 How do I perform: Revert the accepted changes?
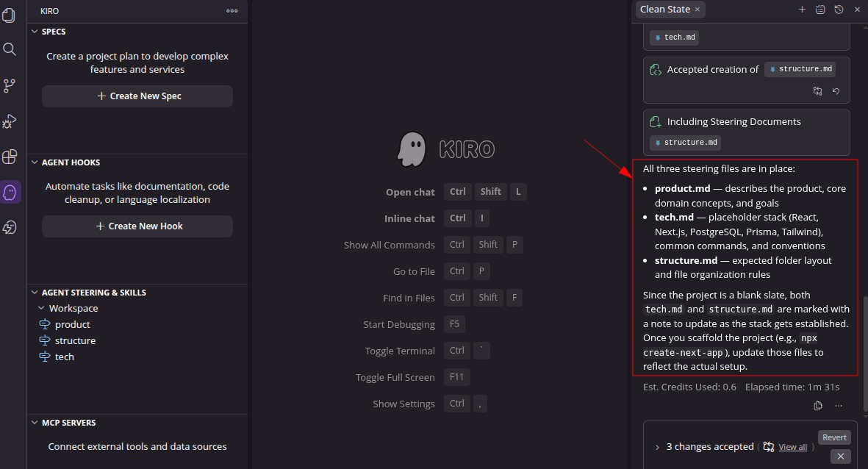pyautogui.click(x=834, y=437)
